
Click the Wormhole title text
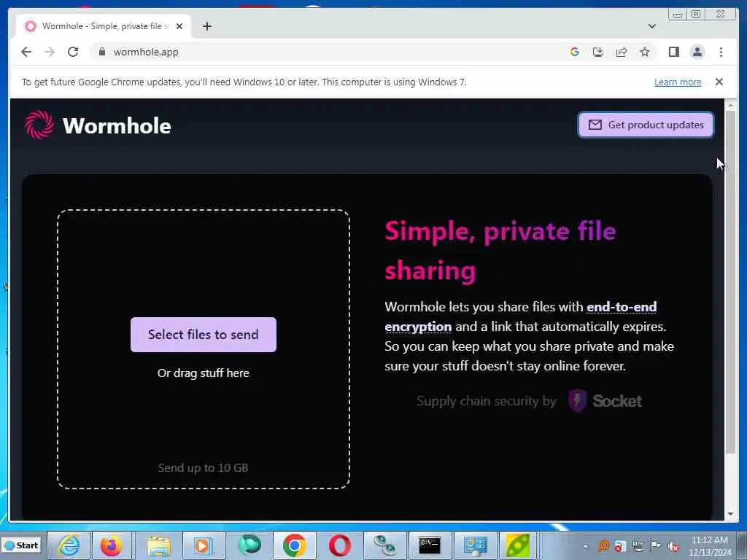pyautogui.click(x=117, y=125)
